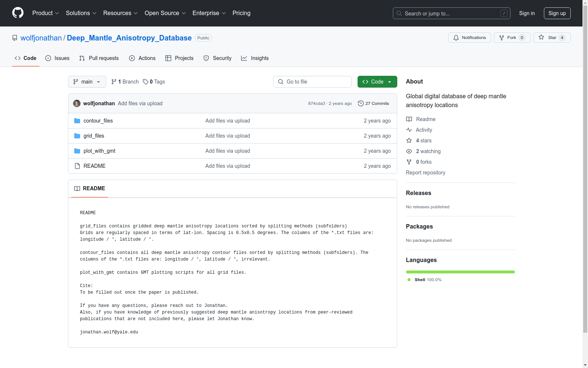Click the Shell 100.0% language entry
The height and width of the screenshot is (368, 588).
(424, 280)
